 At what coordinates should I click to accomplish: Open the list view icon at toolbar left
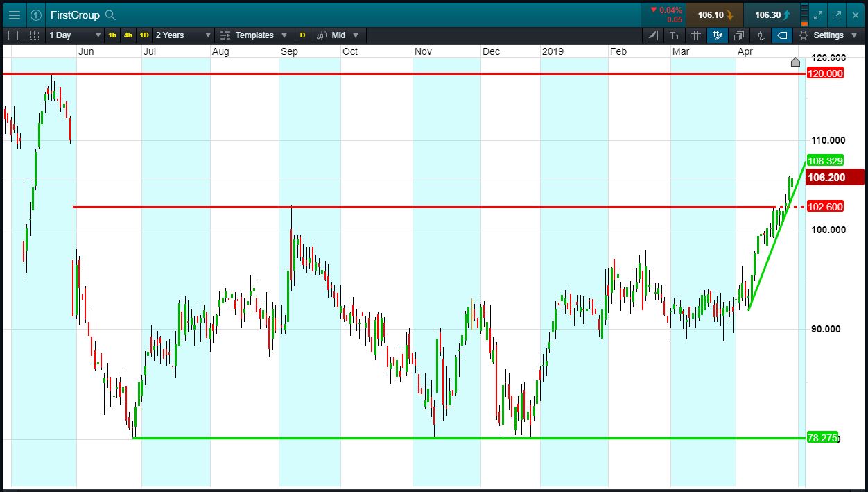point(13,35)
